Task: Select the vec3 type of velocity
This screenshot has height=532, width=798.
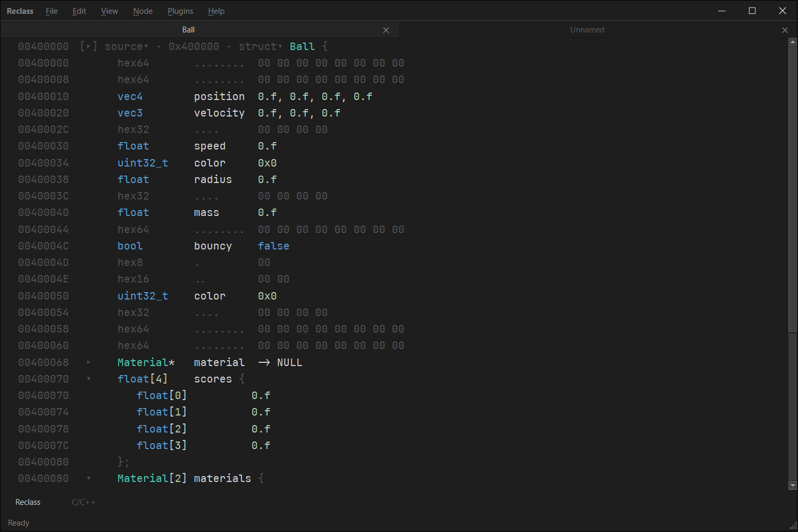Action: (x=130, y=113)
